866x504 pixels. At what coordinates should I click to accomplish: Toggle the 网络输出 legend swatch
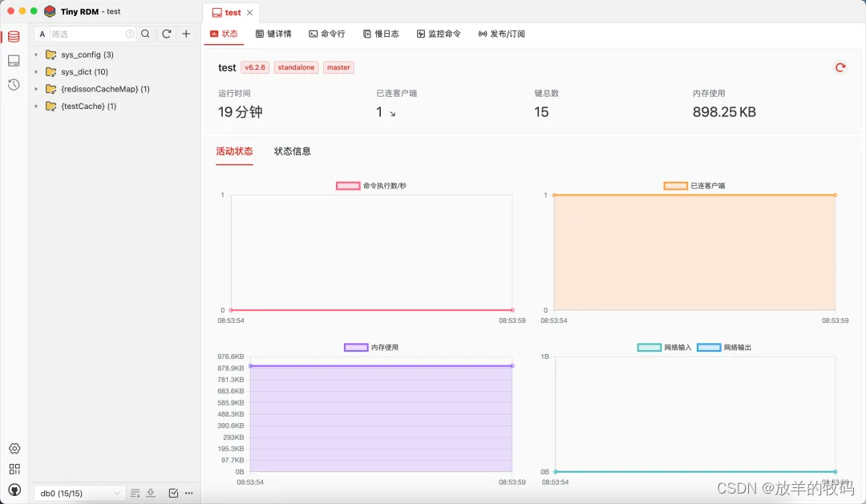pyautogui.click(x=709, y=347)
